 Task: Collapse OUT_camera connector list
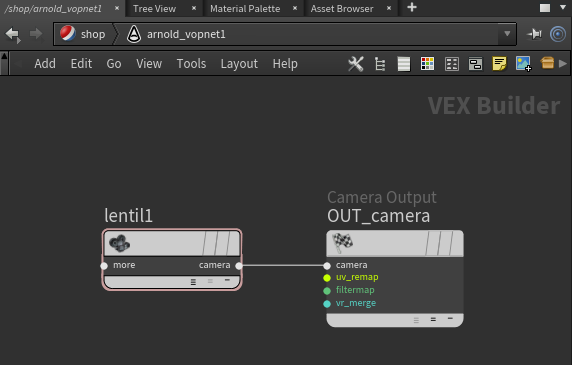(x=450, y=319)
